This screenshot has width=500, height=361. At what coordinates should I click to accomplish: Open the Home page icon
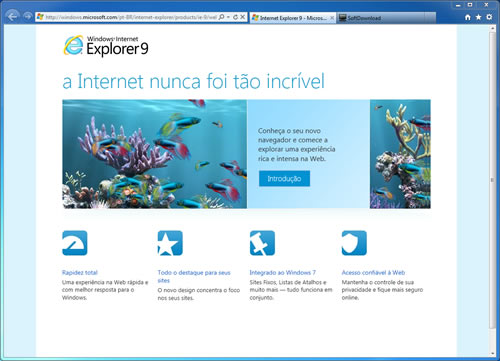[468, 17]
